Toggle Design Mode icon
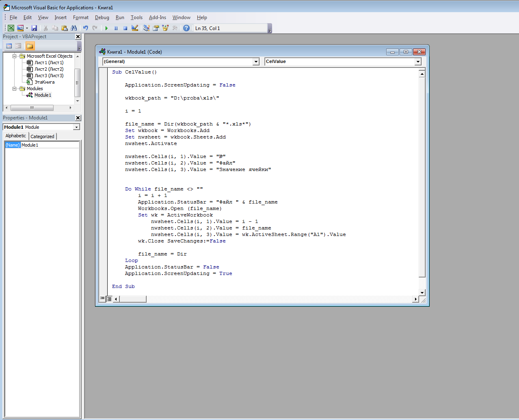 [135, 28]
